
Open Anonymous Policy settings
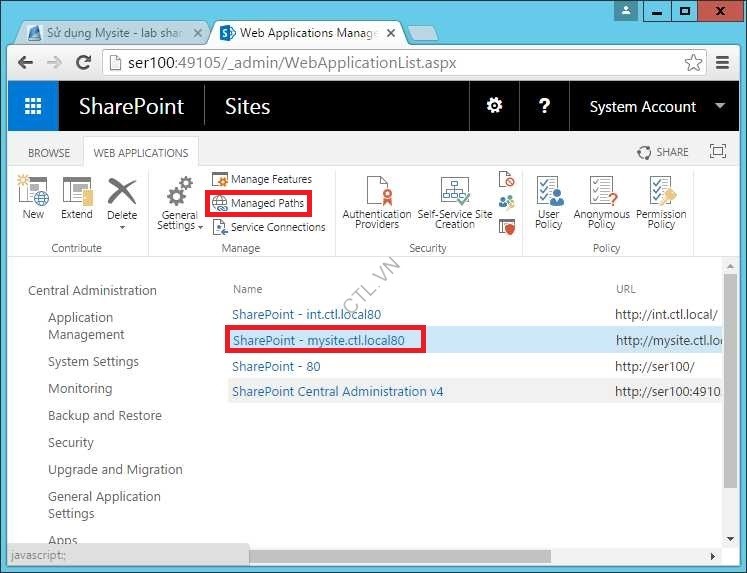(601, 203)
